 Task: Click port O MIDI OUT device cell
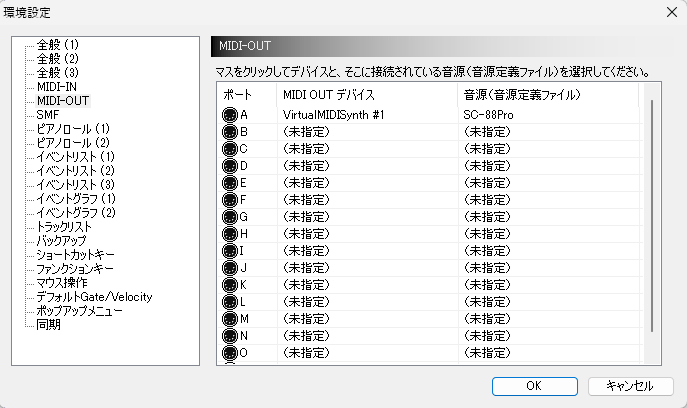[x=367, y=353]
